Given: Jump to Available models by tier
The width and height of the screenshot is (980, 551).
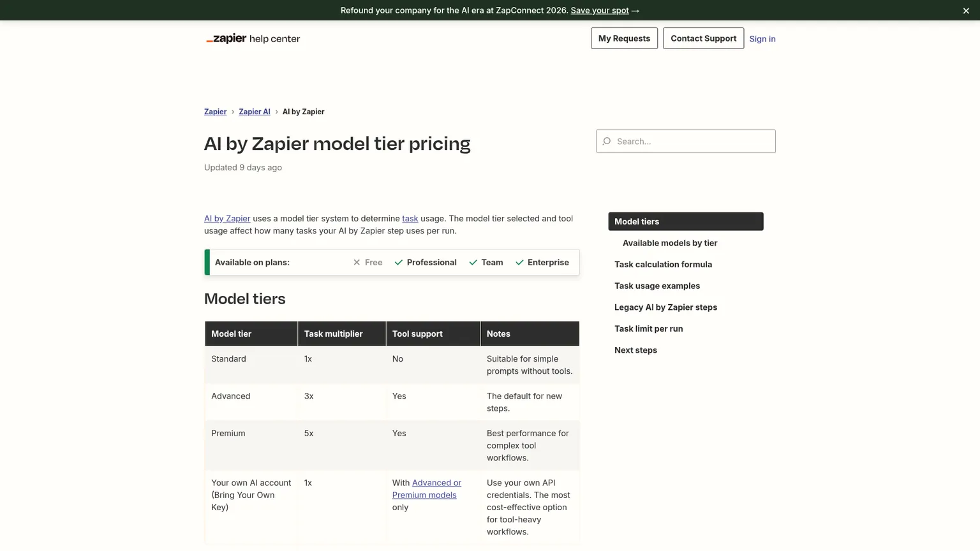Looking at the screenshot, I should pos(670,243).
